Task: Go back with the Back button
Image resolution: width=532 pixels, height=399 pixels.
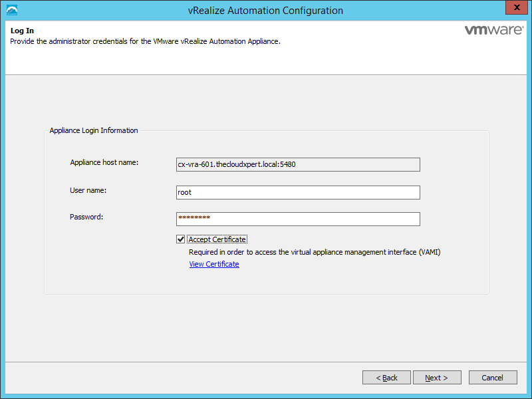Action: point(386,378)
